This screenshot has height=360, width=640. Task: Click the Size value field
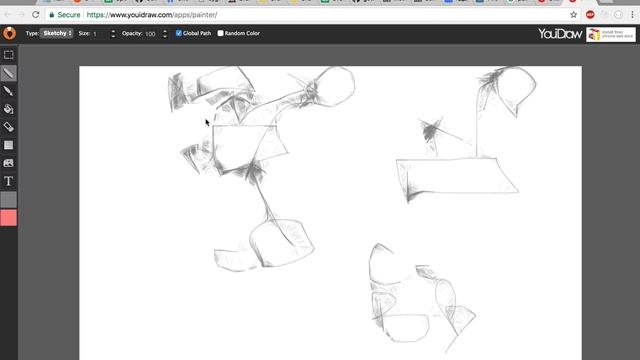(100, 33)
